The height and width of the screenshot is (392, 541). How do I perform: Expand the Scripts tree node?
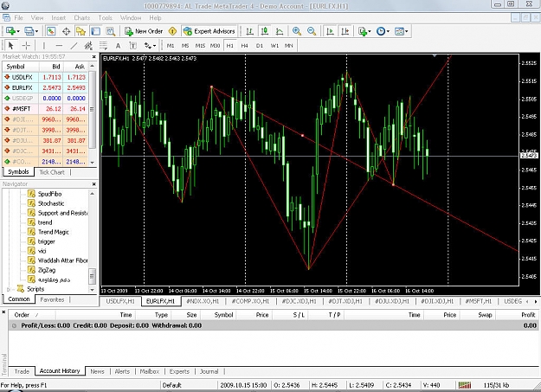[9, 290]
